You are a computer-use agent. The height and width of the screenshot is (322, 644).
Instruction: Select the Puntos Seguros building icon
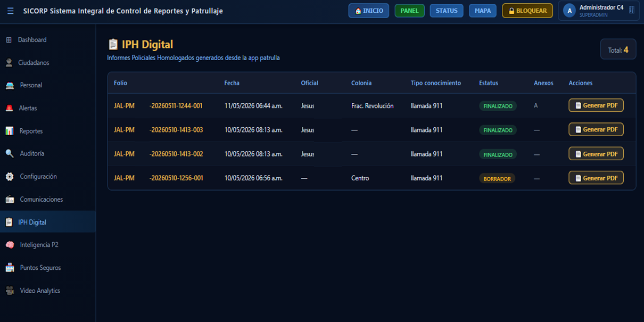(x=10, y=268)
